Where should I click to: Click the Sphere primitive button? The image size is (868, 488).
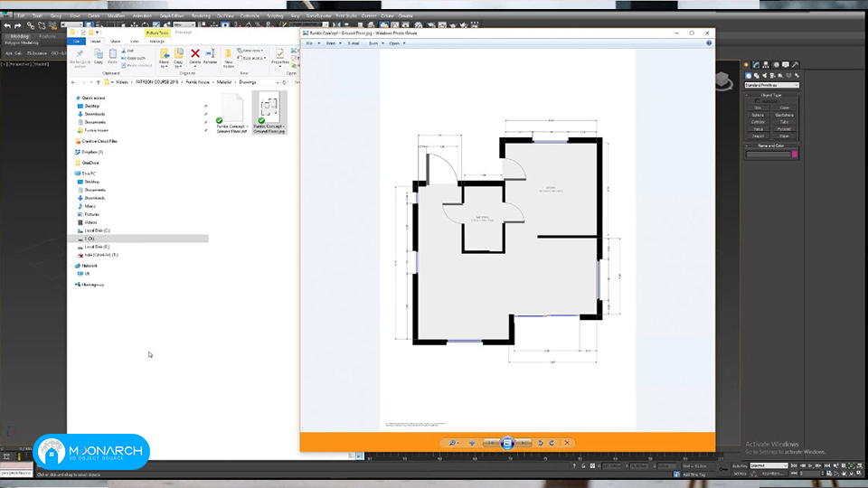tap(758, 115)
